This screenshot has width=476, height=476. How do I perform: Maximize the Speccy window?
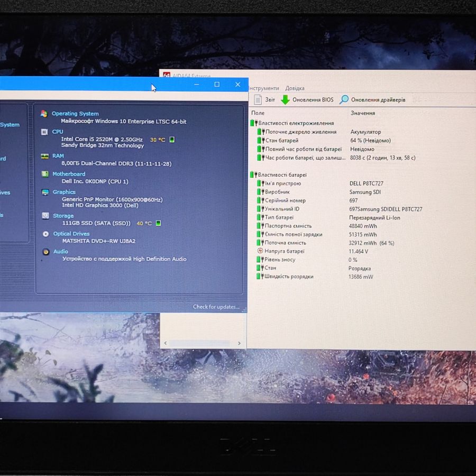(217, 85)
